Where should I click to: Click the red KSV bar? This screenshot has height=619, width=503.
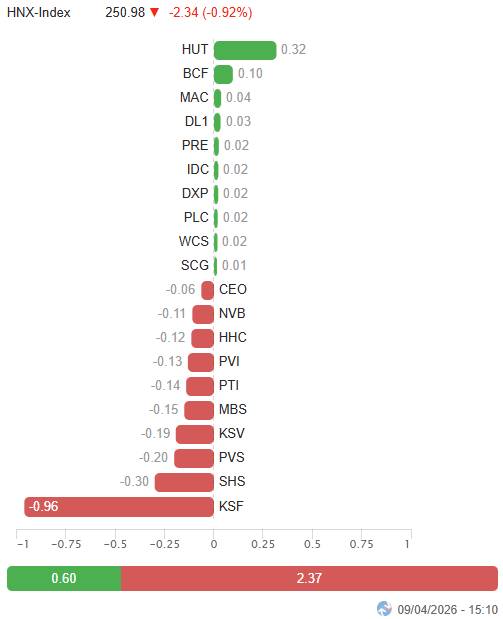pos(195,434)
